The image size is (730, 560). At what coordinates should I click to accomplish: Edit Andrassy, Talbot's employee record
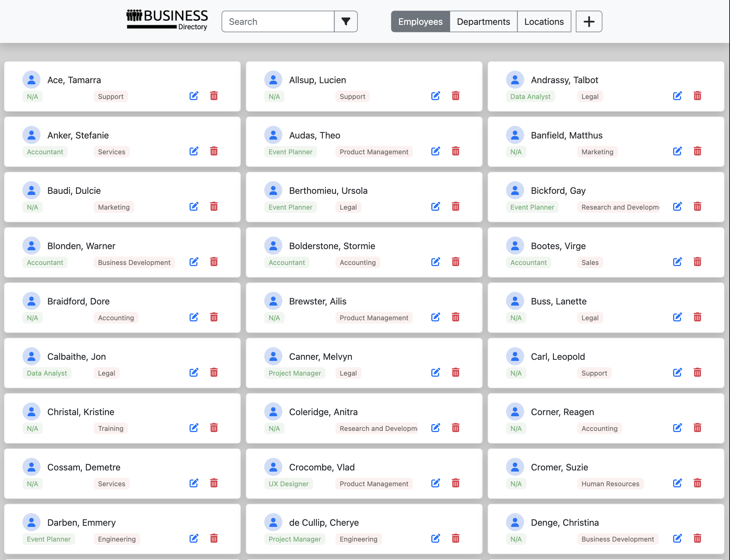tap(677, 96)
